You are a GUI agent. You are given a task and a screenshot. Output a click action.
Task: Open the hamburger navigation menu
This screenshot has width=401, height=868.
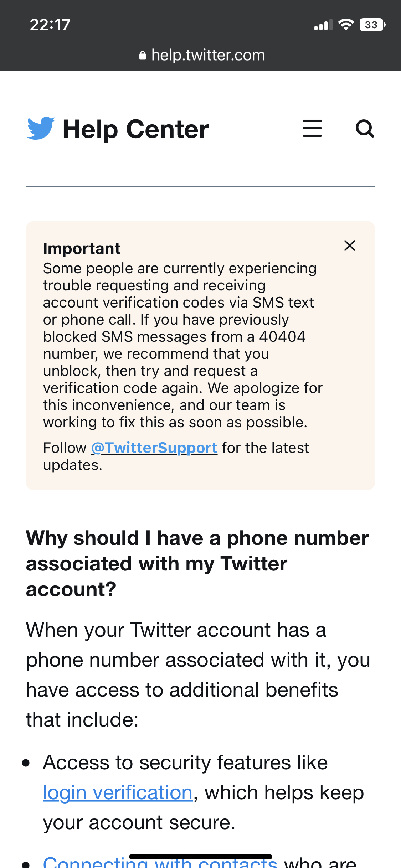coord(312,129)
